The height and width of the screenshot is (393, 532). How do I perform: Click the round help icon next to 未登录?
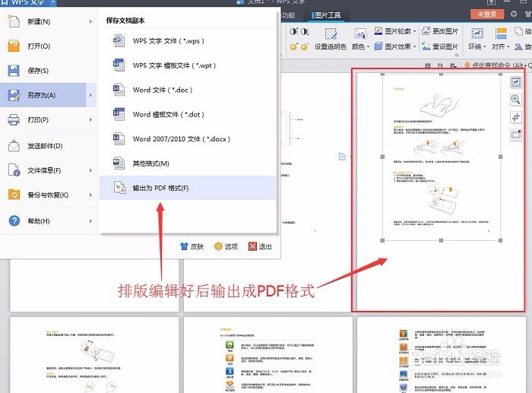(514, 14)
